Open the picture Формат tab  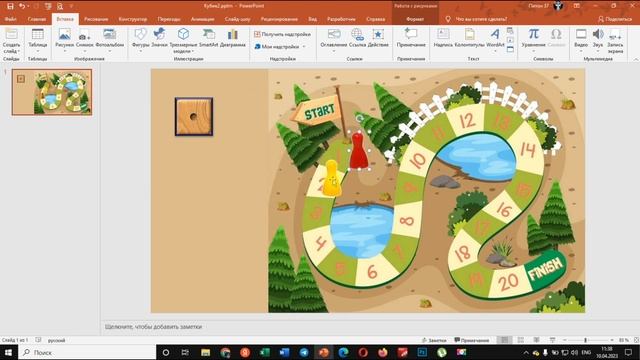[x=415, y=19]
